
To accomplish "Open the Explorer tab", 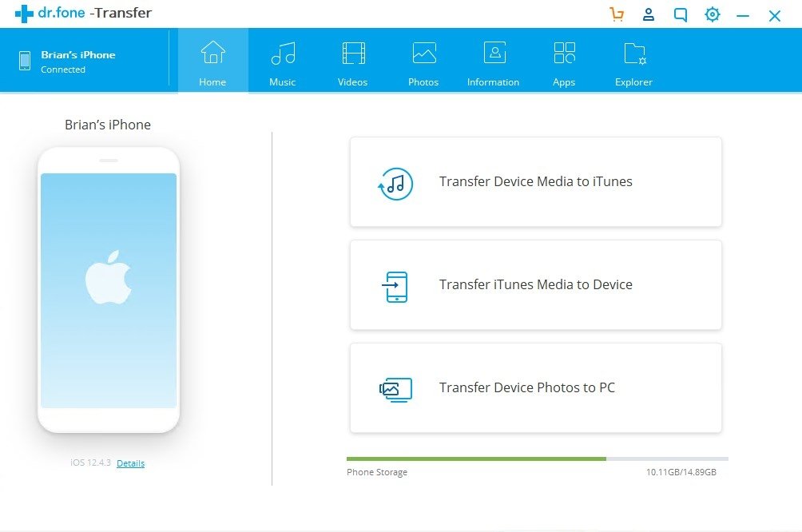I will (633, 62).
